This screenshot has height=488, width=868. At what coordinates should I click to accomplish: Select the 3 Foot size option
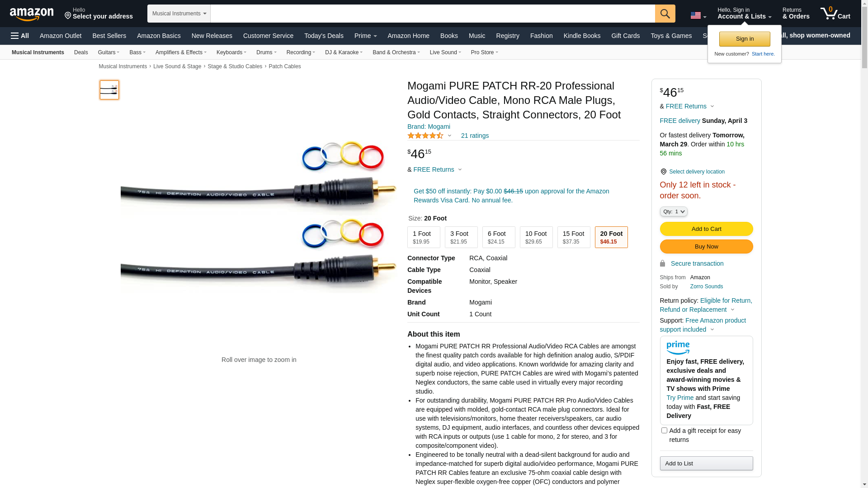click(461, 237)
